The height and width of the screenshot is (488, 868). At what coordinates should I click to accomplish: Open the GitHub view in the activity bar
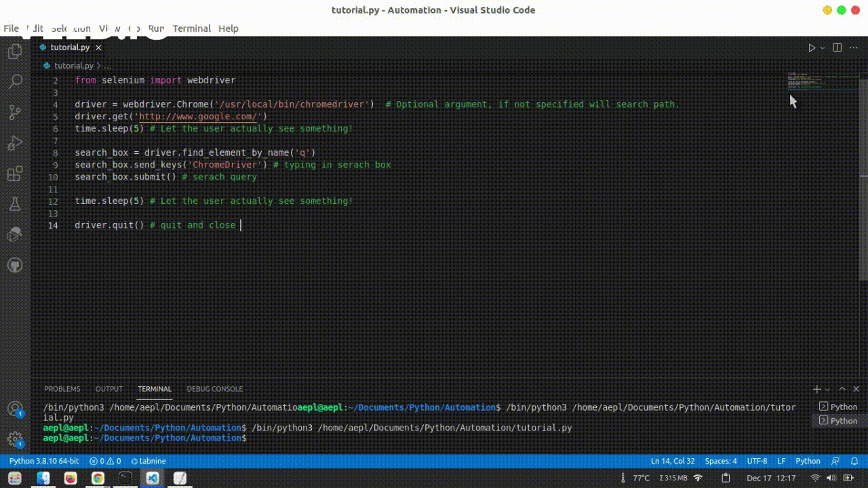15,265
